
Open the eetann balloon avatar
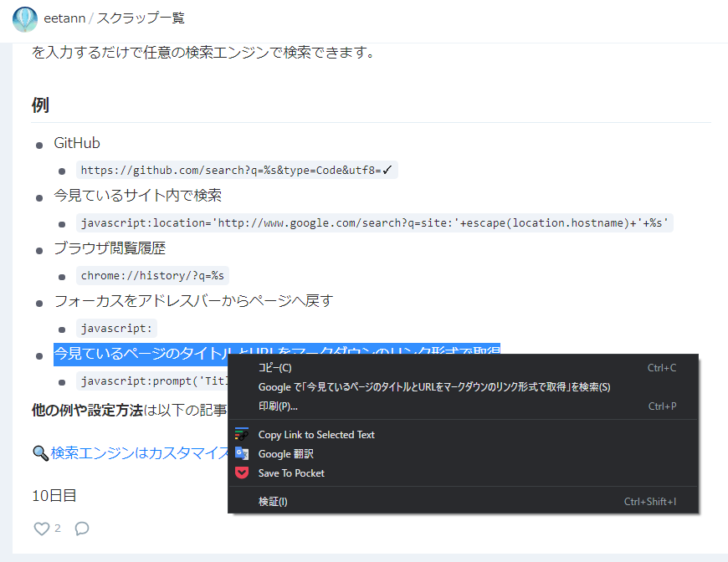pyautogui.click(x=25, y=19)
